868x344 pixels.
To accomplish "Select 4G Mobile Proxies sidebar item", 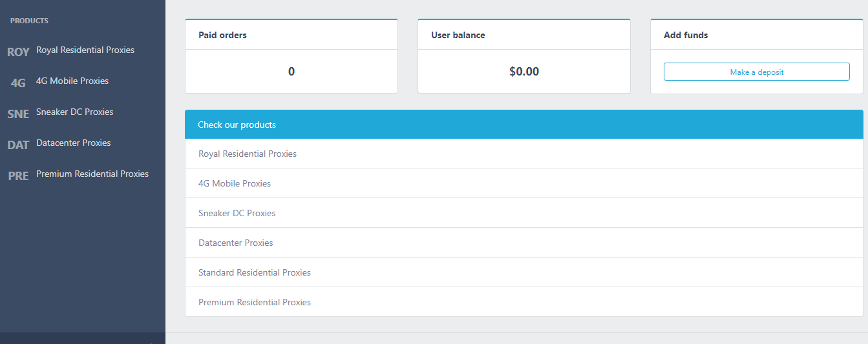I will click(x=72, y=81).
